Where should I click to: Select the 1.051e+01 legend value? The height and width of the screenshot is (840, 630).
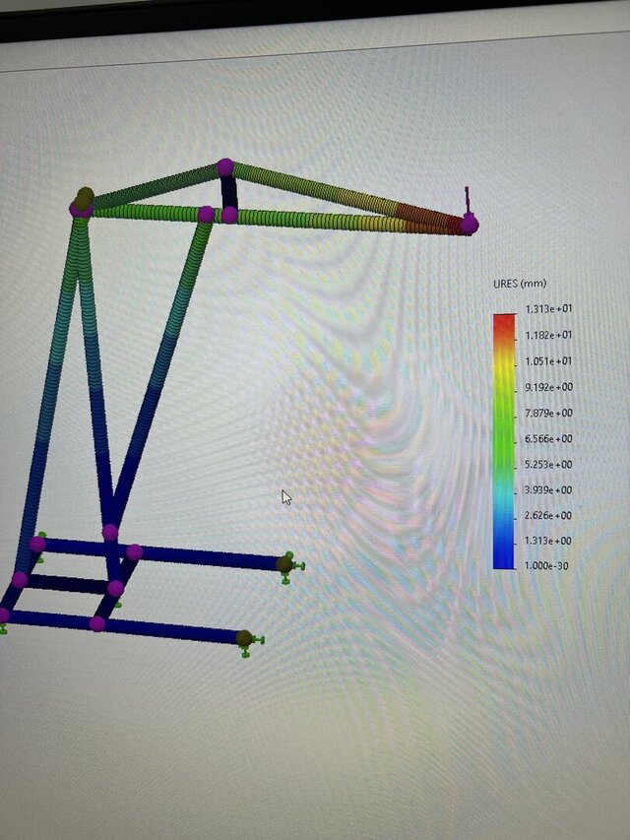point(548,361)
